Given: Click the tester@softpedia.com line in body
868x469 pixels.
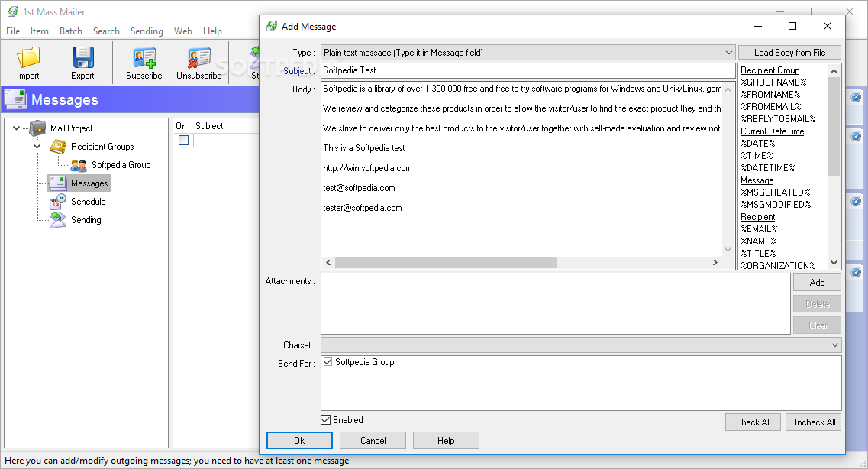Looking at the screenshot, I should pos(363,208).
